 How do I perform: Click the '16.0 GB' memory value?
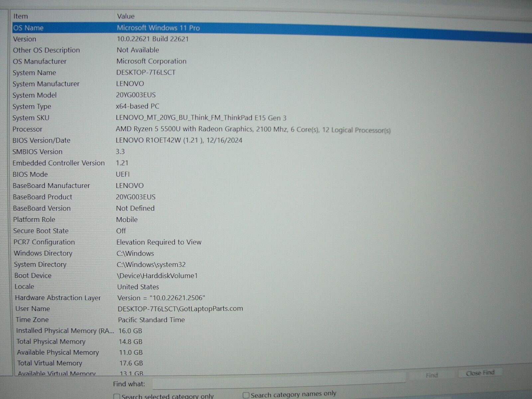click(x=130, y=331)
